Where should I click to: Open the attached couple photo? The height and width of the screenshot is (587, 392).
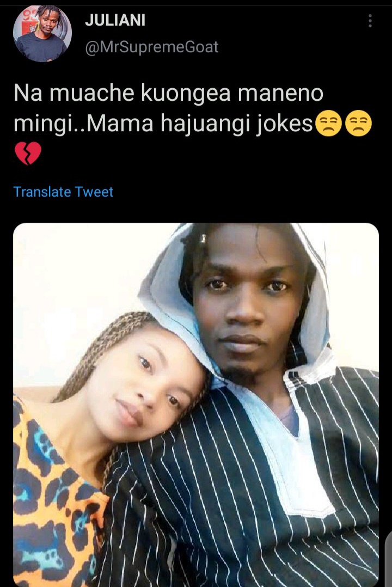pyautogui.click(x=196, y=404)
